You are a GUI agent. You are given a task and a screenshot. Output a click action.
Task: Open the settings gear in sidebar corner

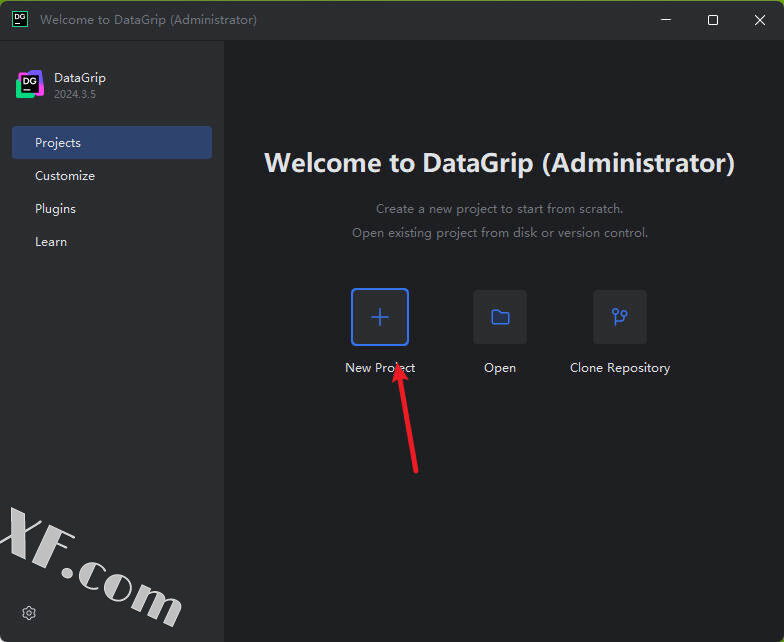tap(29, 613)
